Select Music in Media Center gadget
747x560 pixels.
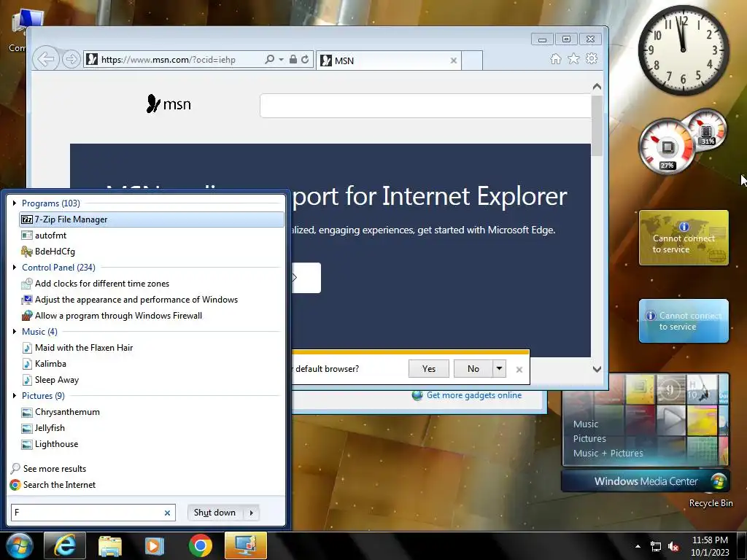(586, 424)
